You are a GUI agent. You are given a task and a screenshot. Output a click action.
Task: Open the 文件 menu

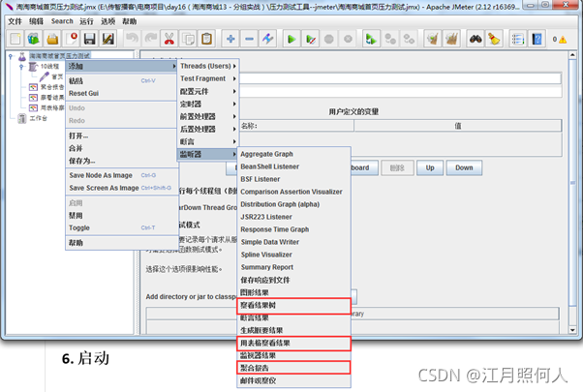15,21
